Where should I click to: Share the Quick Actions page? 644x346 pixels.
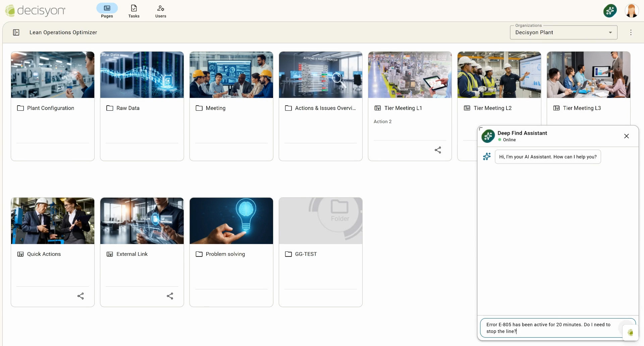(80, 296)
